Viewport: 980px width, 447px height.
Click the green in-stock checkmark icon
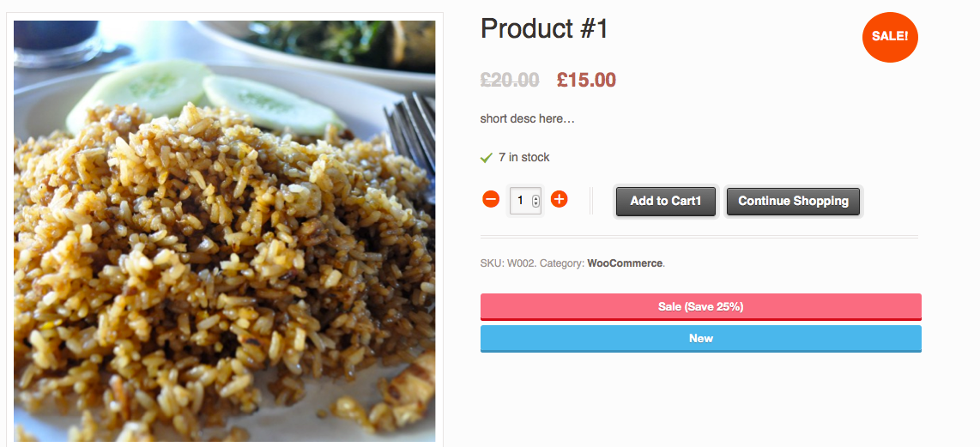pyautogui.click(x=486, y=158)
